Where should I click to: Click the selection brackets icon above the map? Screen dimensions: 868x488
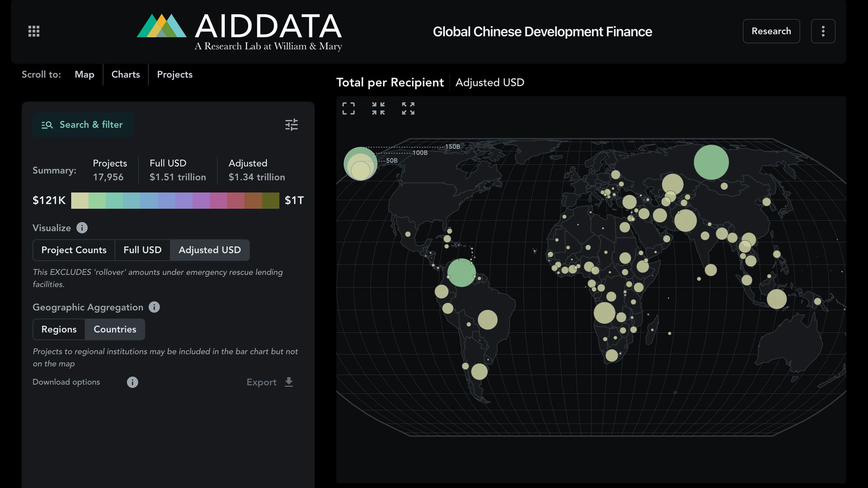point(349,108)
